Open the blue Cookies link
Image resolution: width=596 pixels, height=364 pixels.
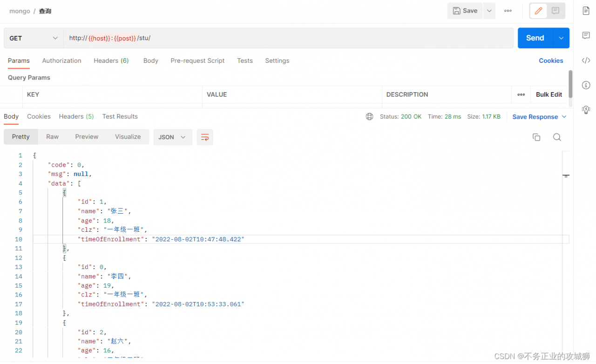coord(551,61)
